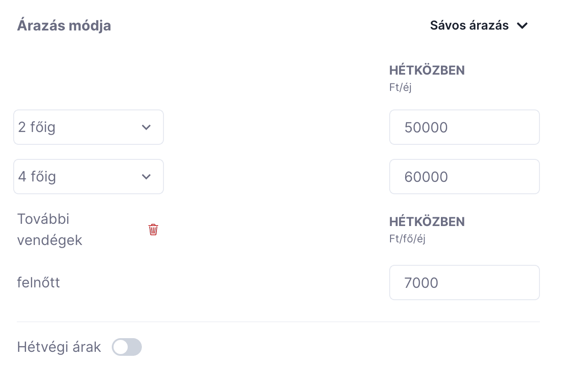Delete the További vendégek row with trash icon
The width and height of the screenshot is (562, 392).
pos(153,230)
